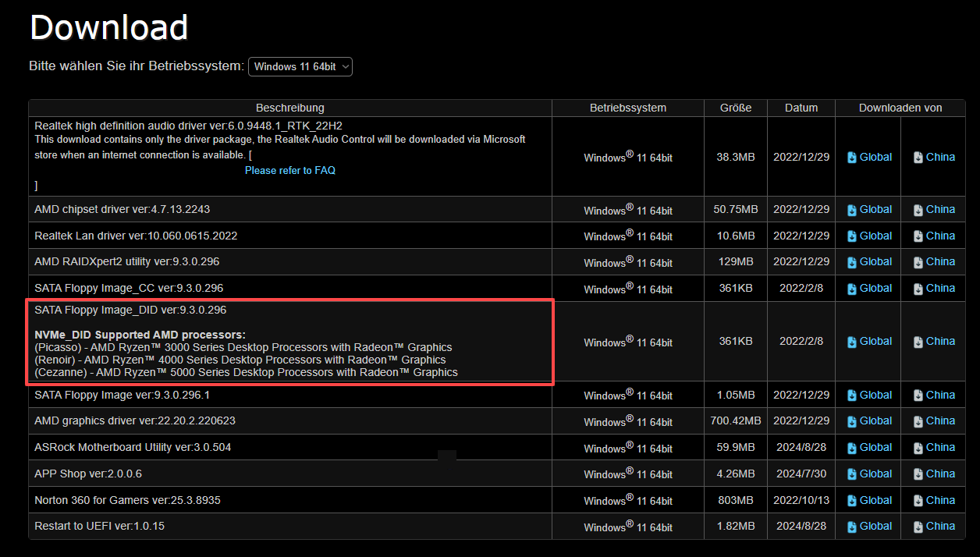The height and width of the screenshot is (557, 980).
Task: Click the Beschreibung column header
Action: [290, 108]
